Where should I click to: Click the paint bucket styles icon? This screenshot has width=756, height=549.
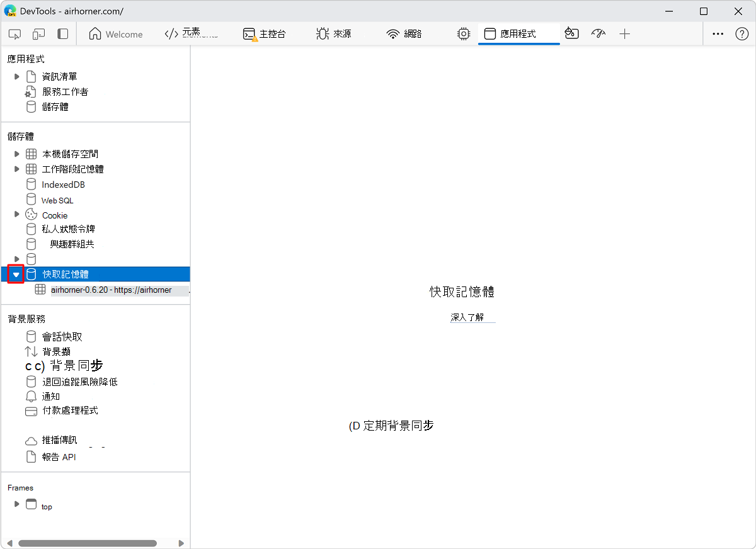[571, 34]
